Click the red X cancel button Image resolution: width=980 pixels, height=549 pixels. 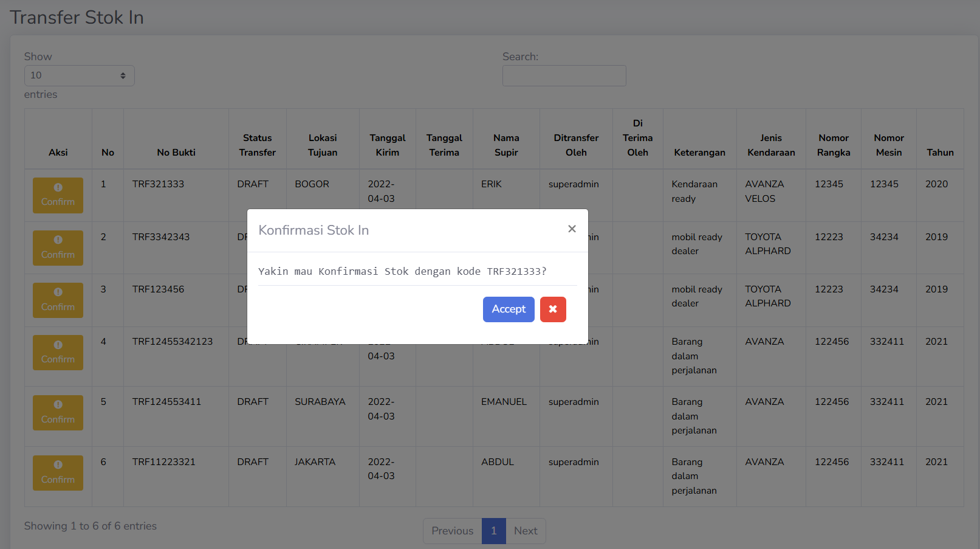point(553,309)
